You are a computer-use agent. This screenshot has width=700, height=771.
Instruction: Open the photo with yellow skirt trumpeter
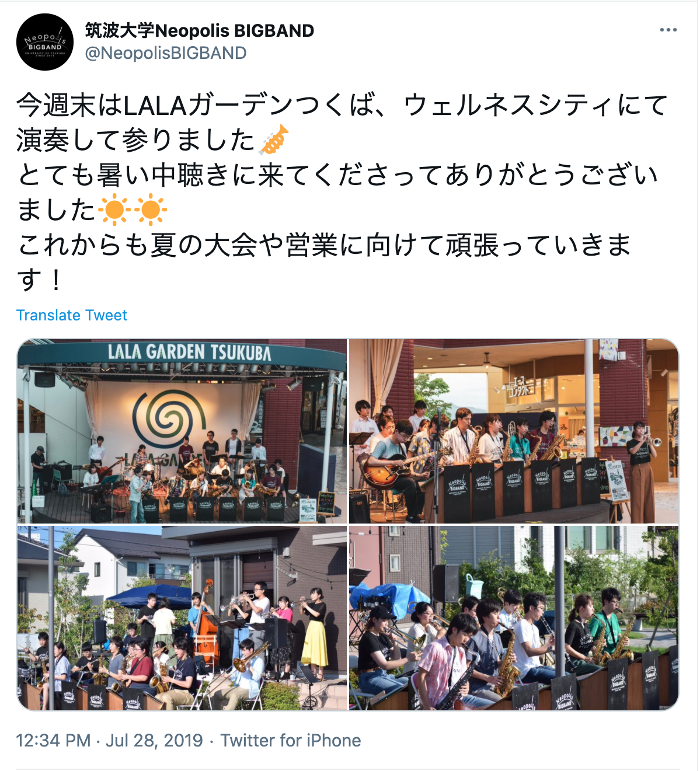click(x=182, y=618)
